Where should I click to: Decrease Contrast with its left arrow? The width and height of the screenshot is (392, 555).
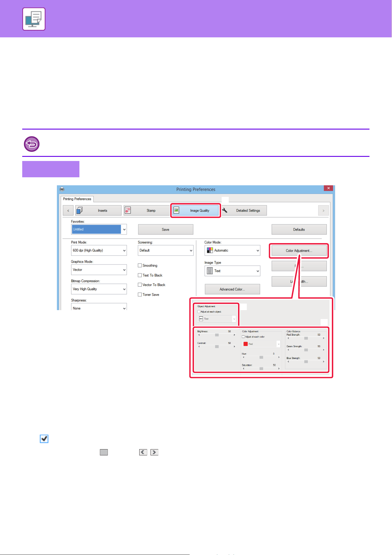(199, 346)
